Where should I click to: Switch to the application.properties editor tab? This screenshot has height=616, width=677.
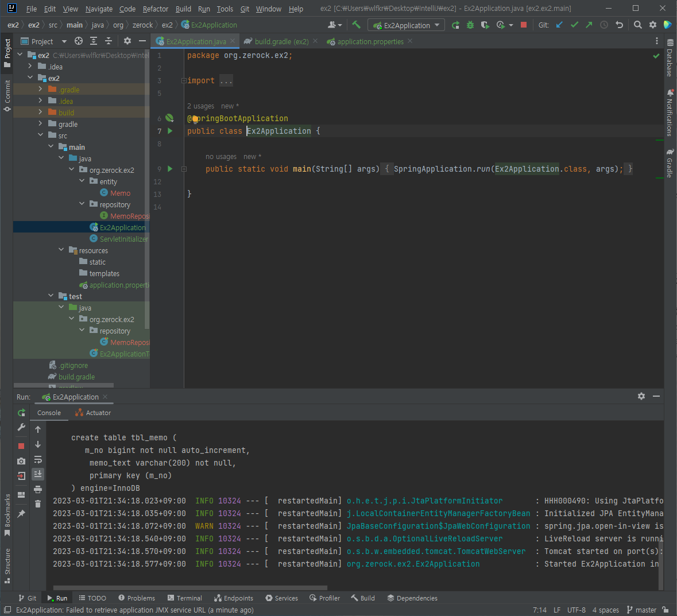[x=370, y=41]
